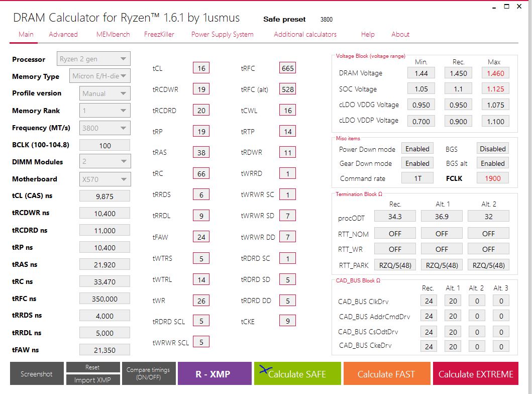
Task: Click the Command rate 1T field
Action: click(x=417, y=178)
